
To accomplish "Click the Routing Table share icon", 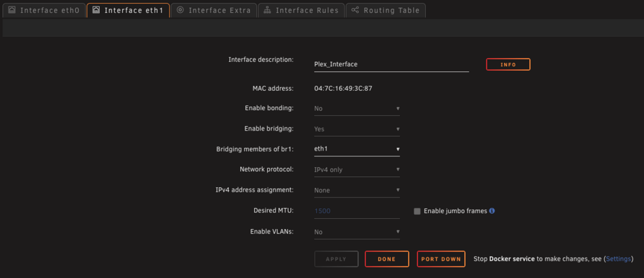I will pyautogui.click(x=355, y=10).
